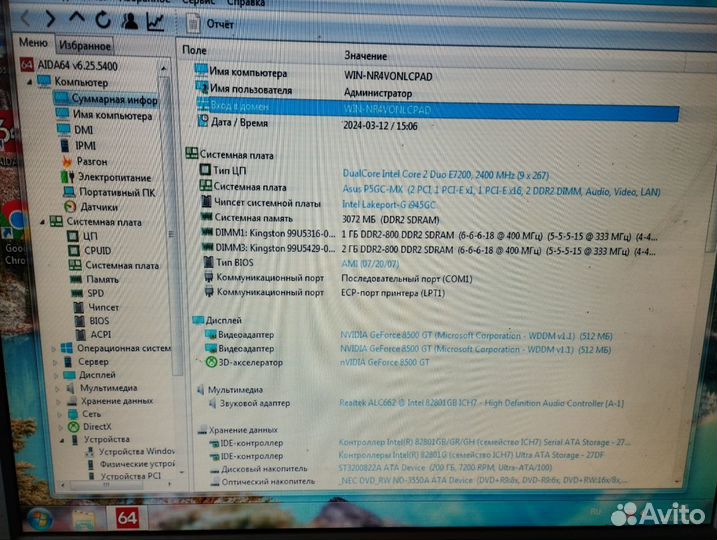Expand the Операционная система tree node

coord(55,348)
